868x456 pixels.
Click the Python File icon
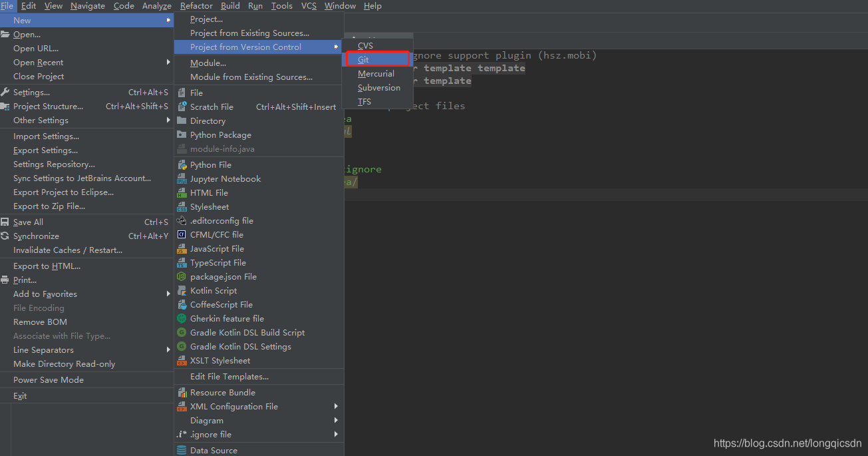(x=182, y=165)
